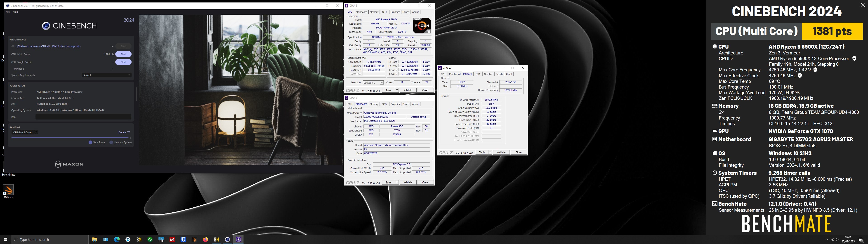868x244 pixels.
Task: Open the red 64 app in taskbar
Action: pos(172,240)
